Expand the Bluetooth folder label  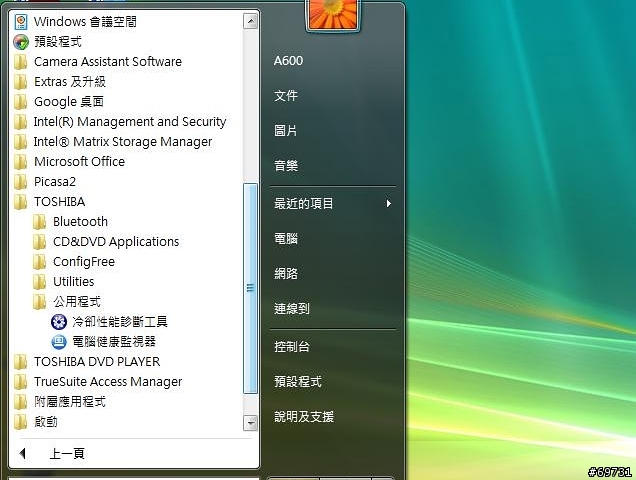80,222
